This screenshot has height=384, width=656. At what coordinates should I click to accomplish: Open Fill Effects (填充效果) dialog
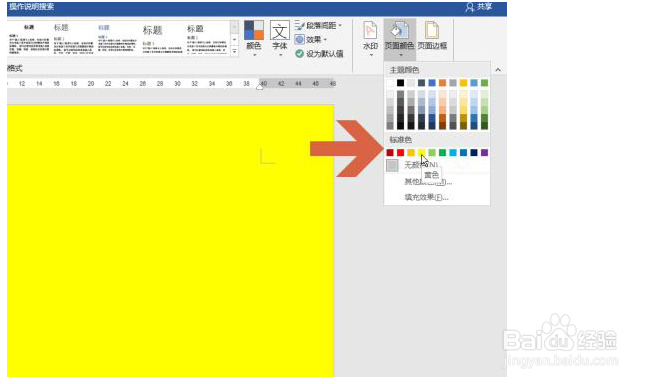tap(437, 197)
